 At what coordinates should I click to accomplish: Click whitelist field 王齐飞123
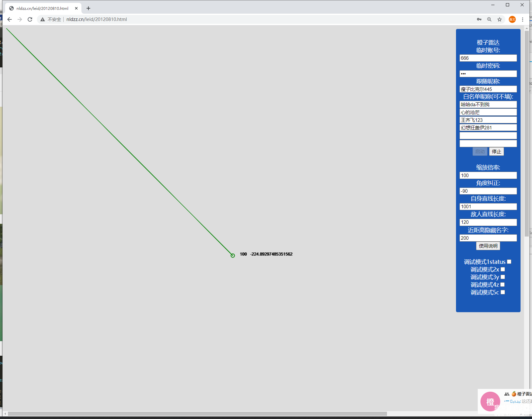tap(488, 120)
